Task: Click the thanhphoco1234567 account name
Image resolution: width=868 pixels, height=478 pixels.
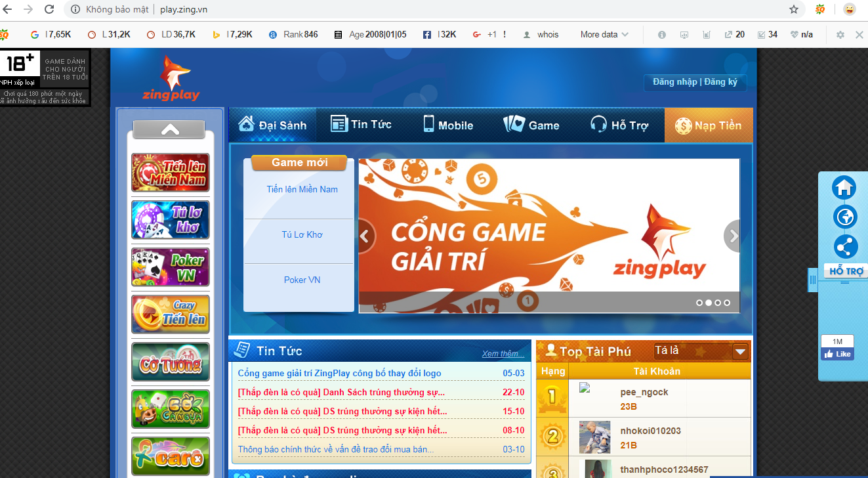Action: coord(664,469)
